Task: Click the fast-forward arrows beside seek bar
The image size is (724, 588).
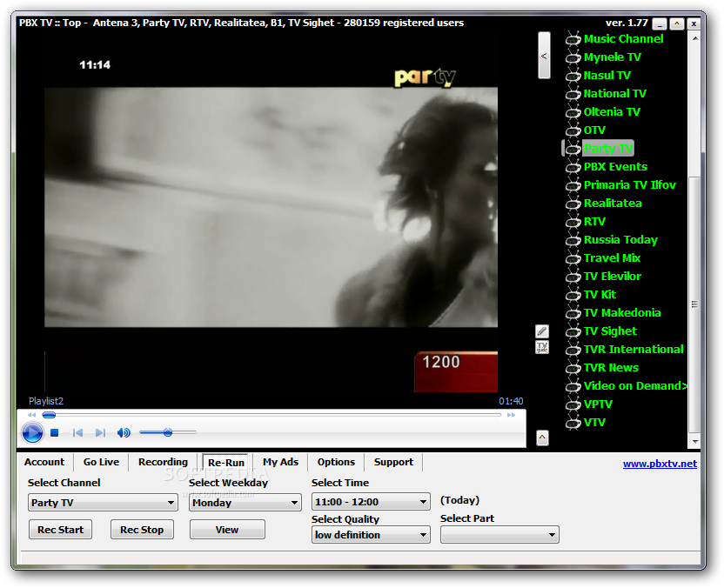Action: pyautogui.click(x=511, y=415)
